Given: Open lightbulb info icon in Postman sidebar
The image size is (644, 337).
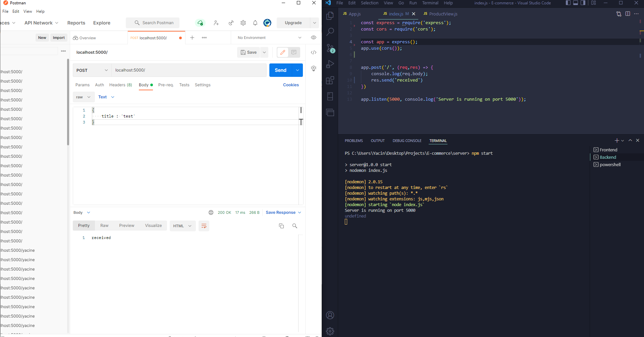Looking at the screenshot, I should [314, 68].
